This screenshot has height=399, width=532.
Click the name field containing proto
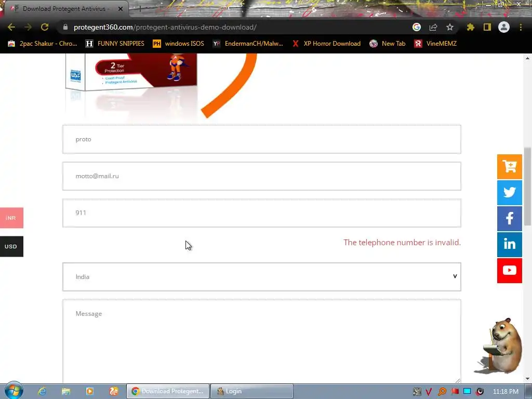pyautogui.click(x=262, y=139)
